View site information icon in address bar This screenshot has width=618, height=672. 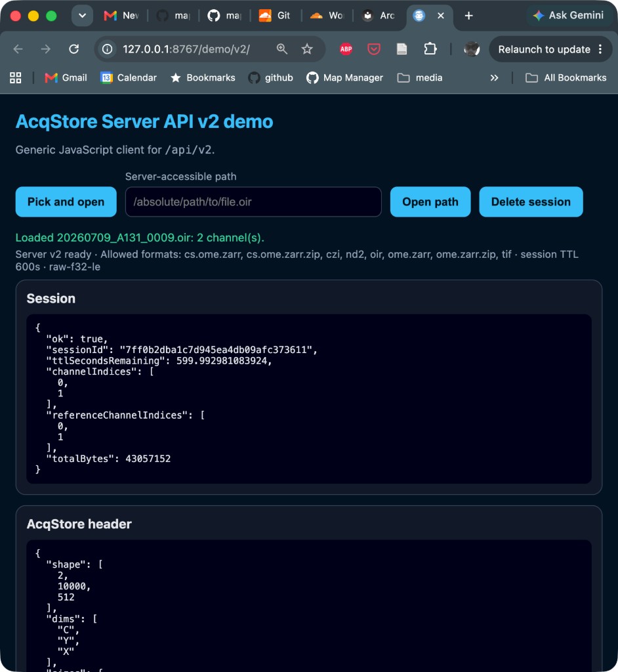(107, 49)
